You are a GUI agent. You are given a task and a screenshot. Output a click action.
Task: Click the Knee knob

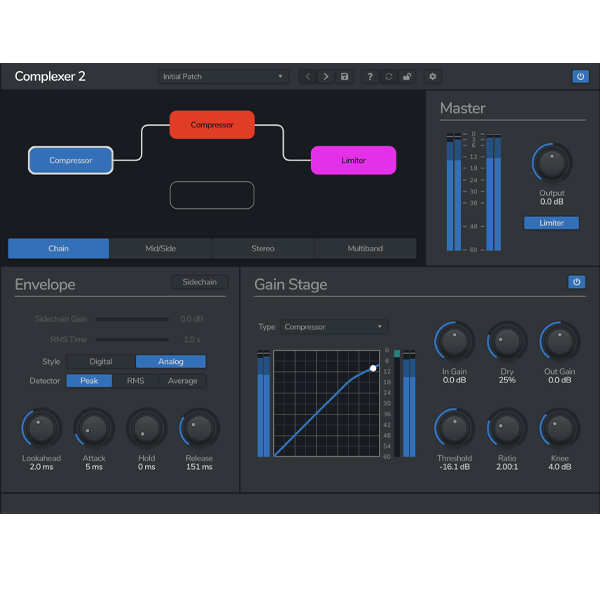tap(560, 428)
